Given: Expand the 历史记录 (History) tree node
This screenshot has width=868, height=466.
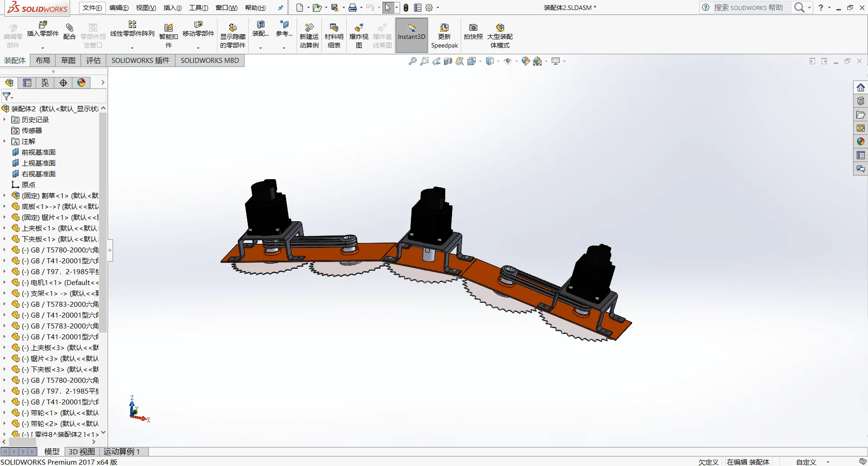Looking at the screenshot, I should 5,119.
